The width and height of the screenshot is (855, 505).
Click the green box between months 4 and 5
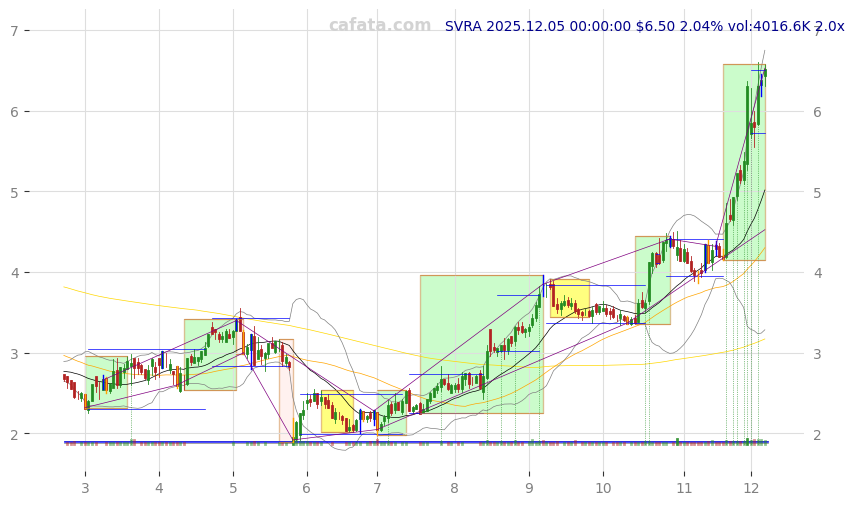tap(210, 355)
